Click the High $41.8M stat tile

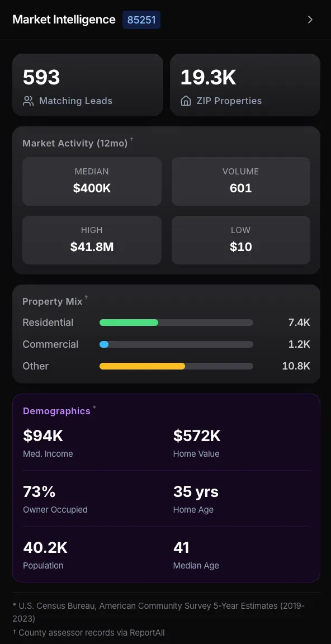coord(92,240)
